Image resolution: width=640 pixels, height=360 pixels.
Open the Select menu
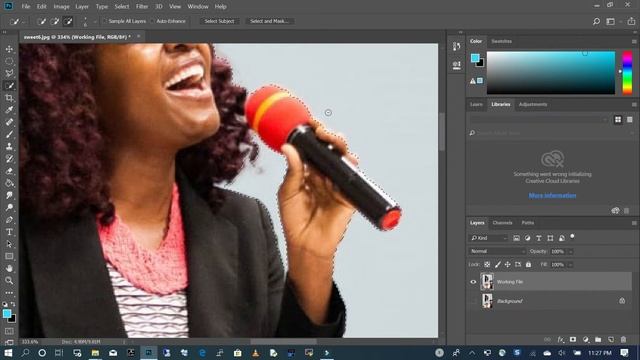click(122, 7)
